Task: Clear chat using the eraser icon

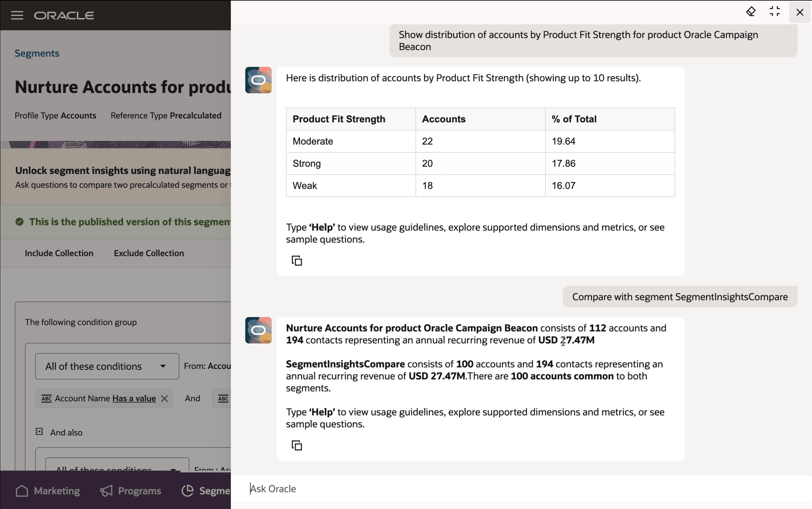Action: coord(751,12)
